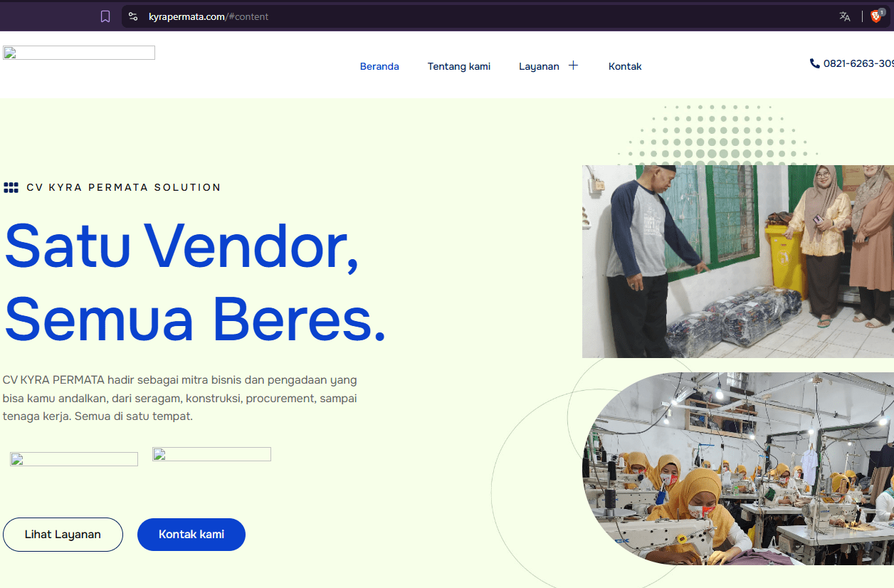Select the right broken image above Kontak kami
The width and height of the screenshot is (894, 588).
212,454
